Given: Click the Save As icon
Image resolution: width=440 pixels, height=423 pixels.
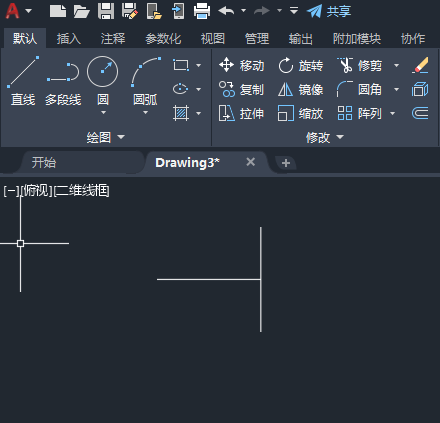Looking at the screenshot, I should 130,11.
